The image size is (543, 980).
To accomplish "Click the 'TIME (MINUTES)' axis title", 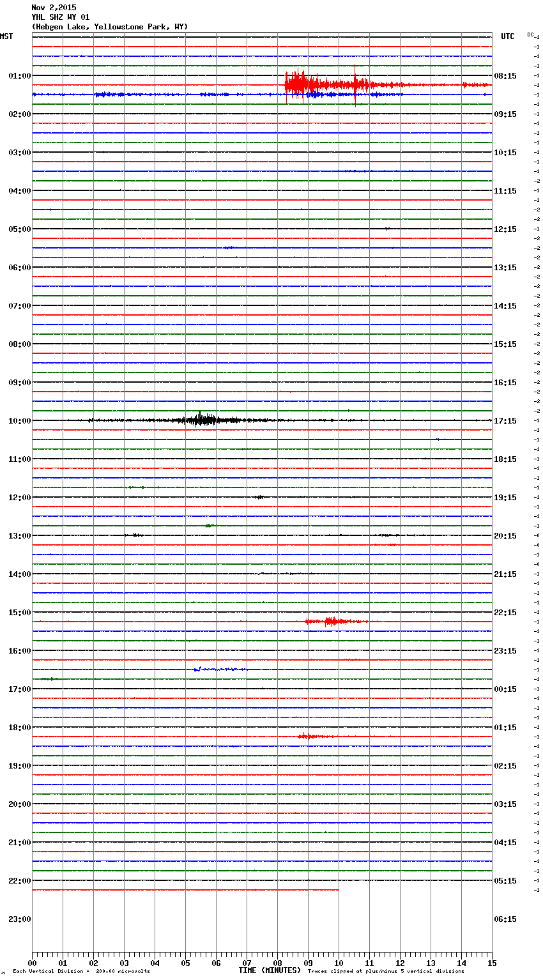I will coord(270,970).
